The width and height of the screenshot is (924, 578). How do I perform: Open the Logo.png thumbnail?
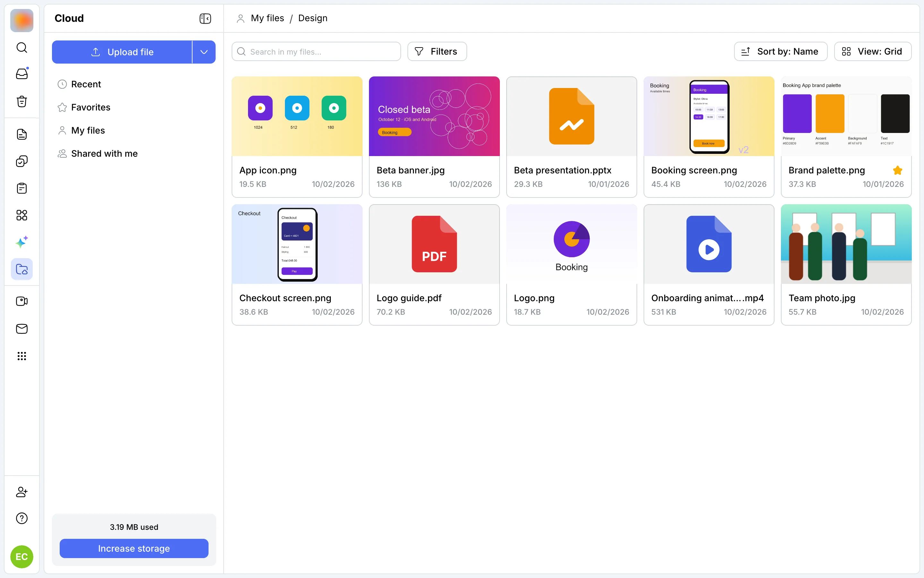point(572,244)
